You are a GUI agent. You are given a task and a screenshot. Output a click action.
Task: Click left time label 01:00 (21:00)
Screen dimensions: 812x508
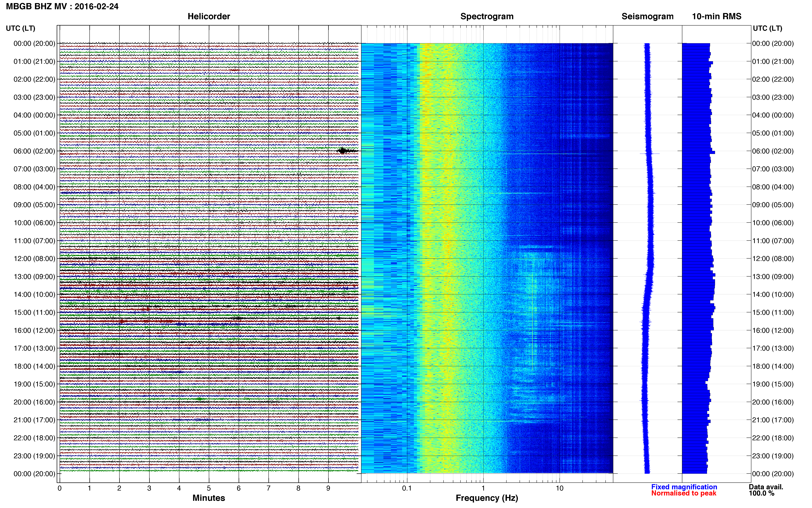click(x=34, y=62)
